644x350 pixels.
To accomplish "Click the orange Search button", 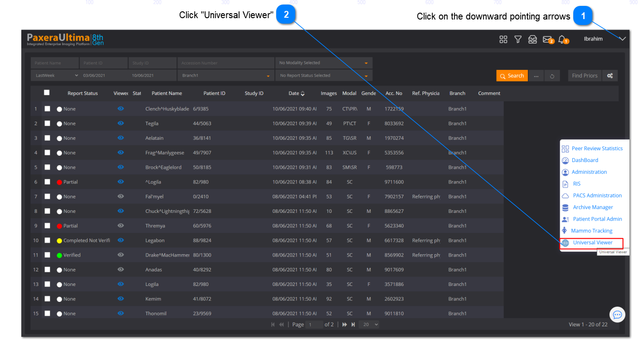I will pos(512,76).
